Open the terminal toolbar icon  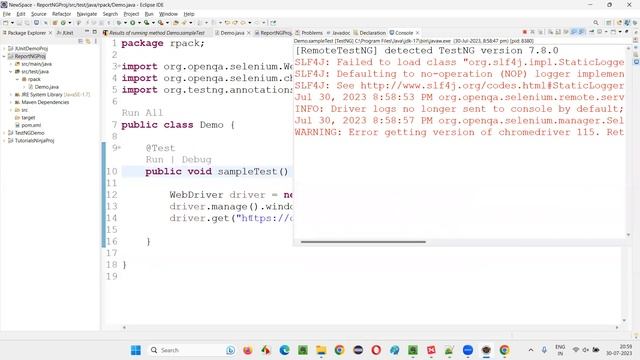pyautogui.click(x=36, y=23)
